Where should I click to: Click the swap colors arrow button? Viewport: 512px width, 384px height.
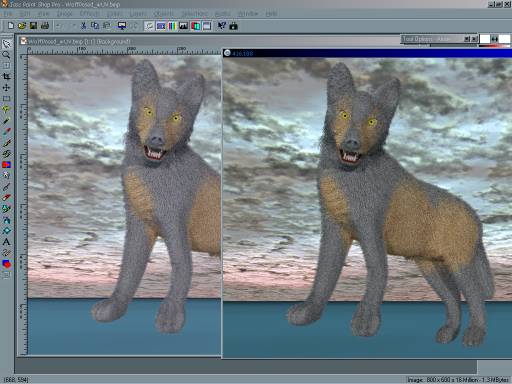tap(494, 39)
